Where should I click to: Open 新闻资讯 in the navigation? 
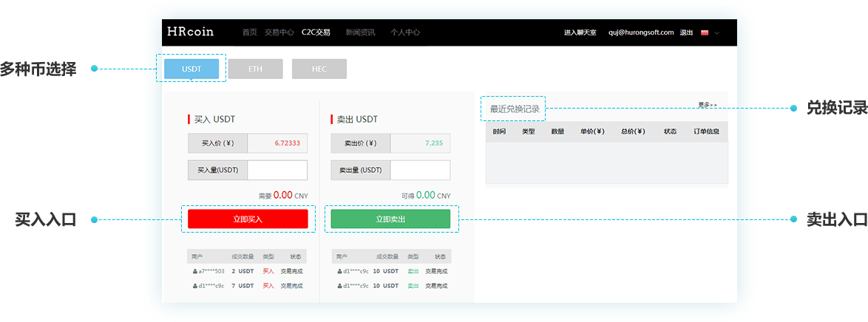(x=360, y=32)
